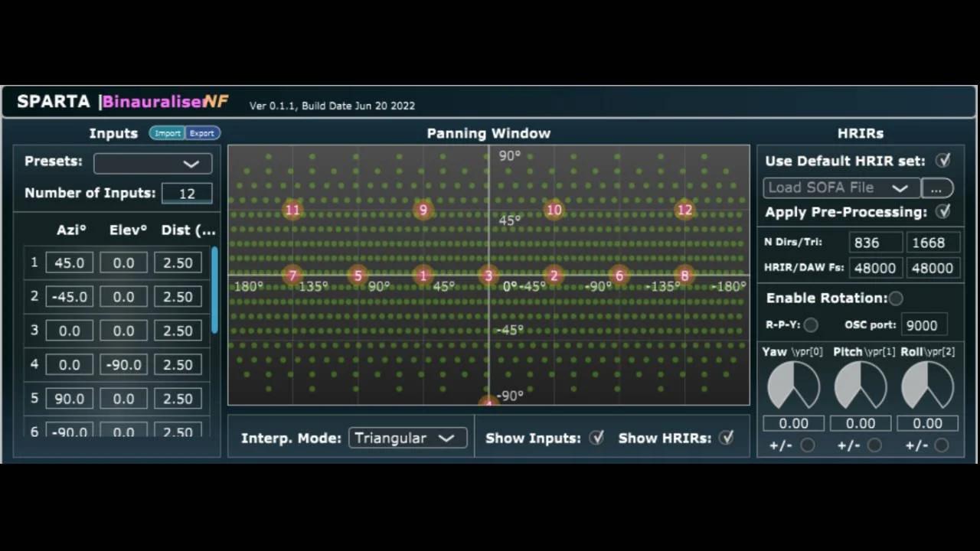
Task: Click the Pitch rotary knob
Action: (x=861, y=385)
